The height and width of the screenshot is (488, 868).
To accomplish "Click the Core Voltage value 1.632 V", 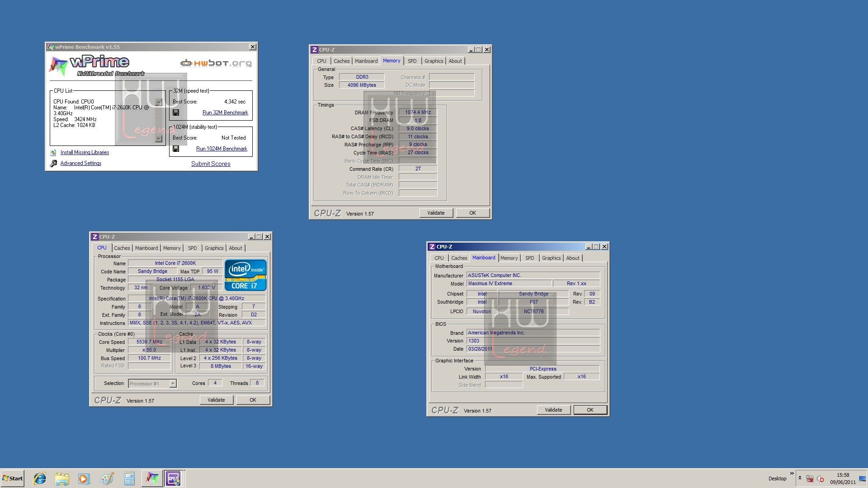I will click(x=206, y=288).
